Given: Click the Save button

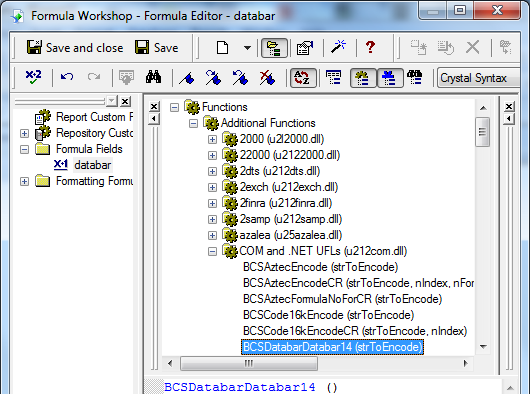Looking at the screenshot, I should click(156, 48).
